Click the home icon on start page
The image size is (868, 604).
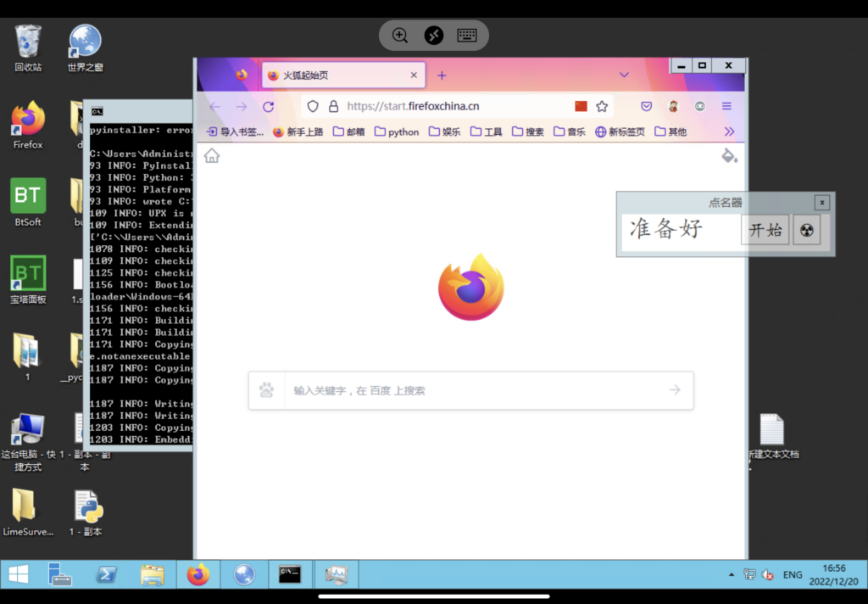click(x=212, y=156)
